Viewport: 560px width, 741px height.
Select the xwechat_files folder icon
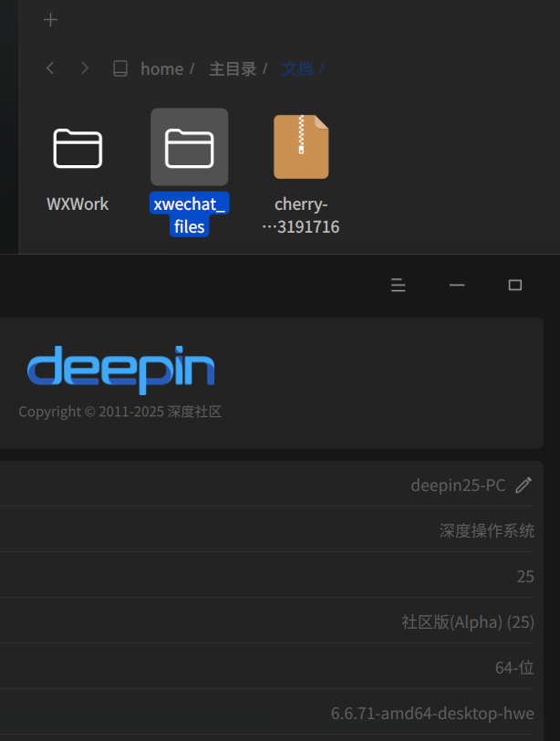tap(190, 148)
